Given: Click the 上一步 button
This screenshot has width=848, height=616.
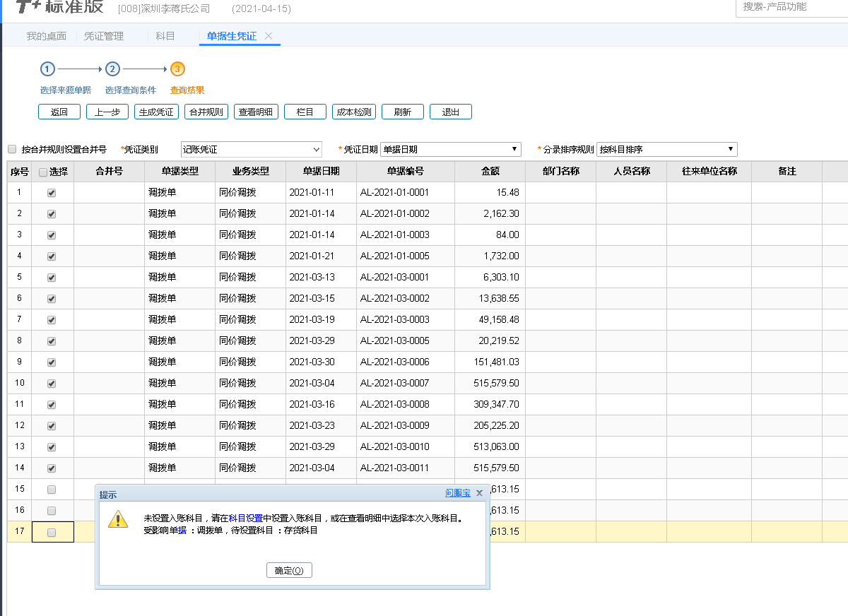Looking at the screenshot, I should [107, 112].
